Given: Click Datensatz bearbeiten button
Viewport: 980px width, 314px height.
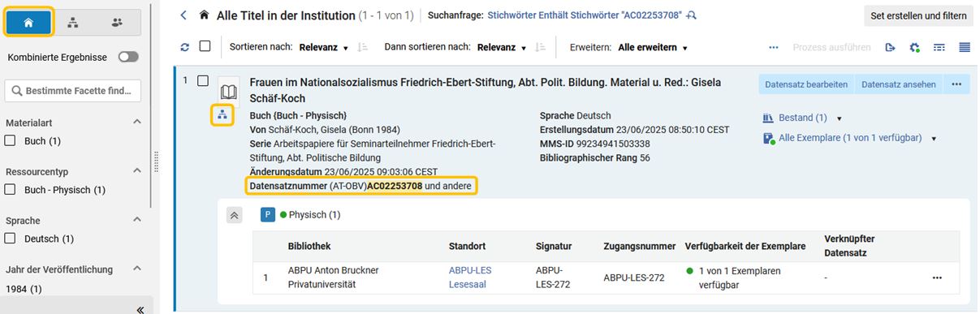Looking at the screenshot, I should click(x=806, y=84).
